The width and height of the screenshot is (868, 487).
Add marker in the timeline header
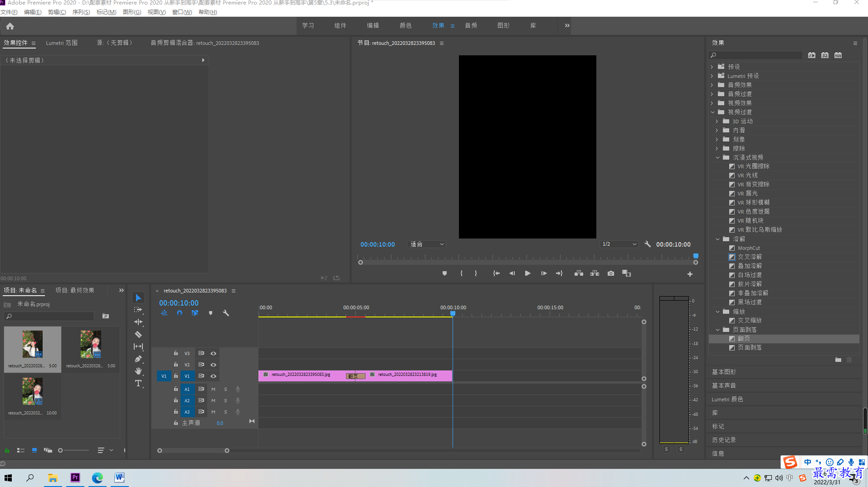[x=210, y=313]
